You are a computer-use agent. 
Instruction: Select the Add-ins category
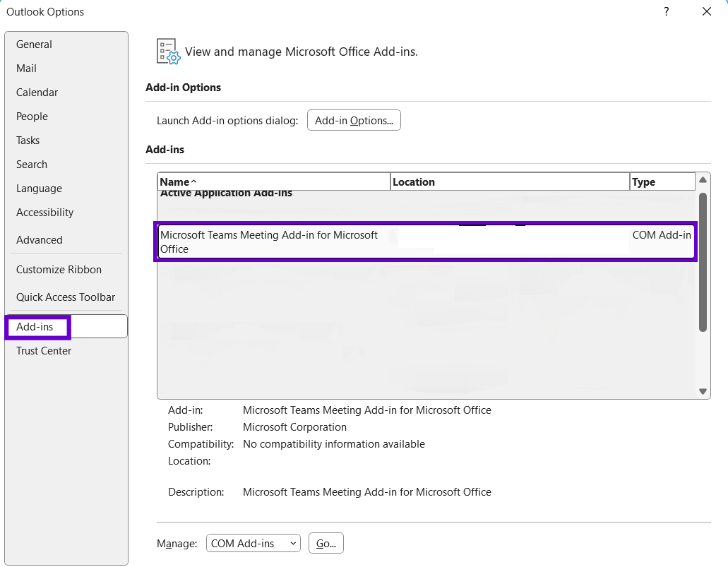[66, 326]
